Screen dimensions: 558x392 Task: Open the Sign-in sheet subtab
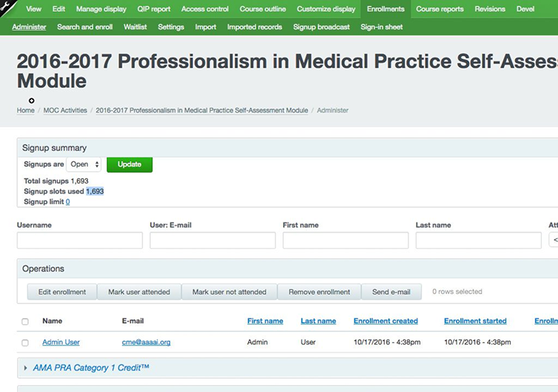(382, 27)
